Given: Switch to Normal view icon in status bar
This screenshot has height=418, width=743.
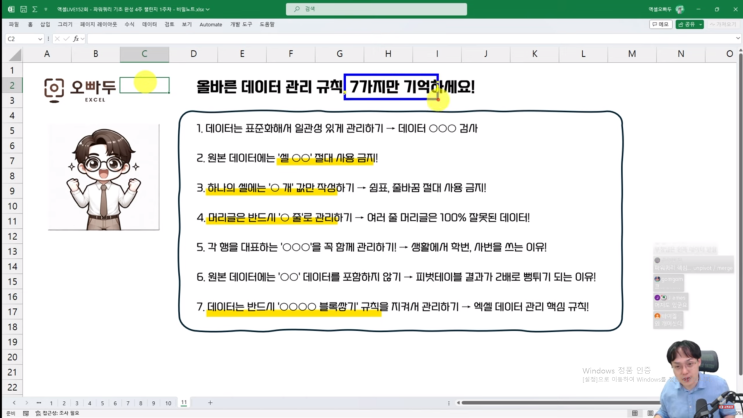Looking at the screenshot, I should click(635, 413).
